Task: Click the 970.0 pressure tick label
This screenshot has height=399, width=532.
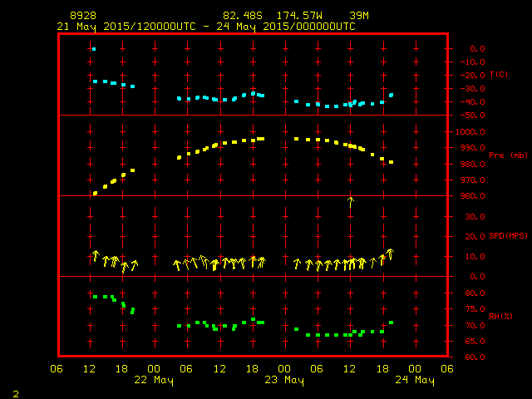Action: click(x=473, y=180)
